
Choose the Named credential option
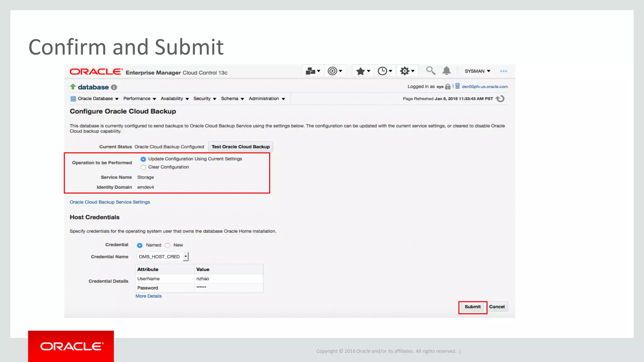(x=140, y=245)
